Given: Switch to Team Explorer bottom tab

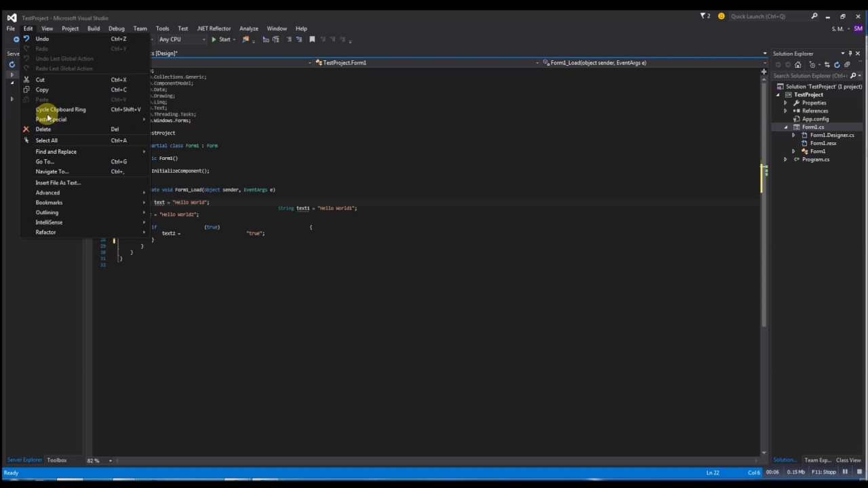Looking at the screenshot, I should tap(817, 460).
